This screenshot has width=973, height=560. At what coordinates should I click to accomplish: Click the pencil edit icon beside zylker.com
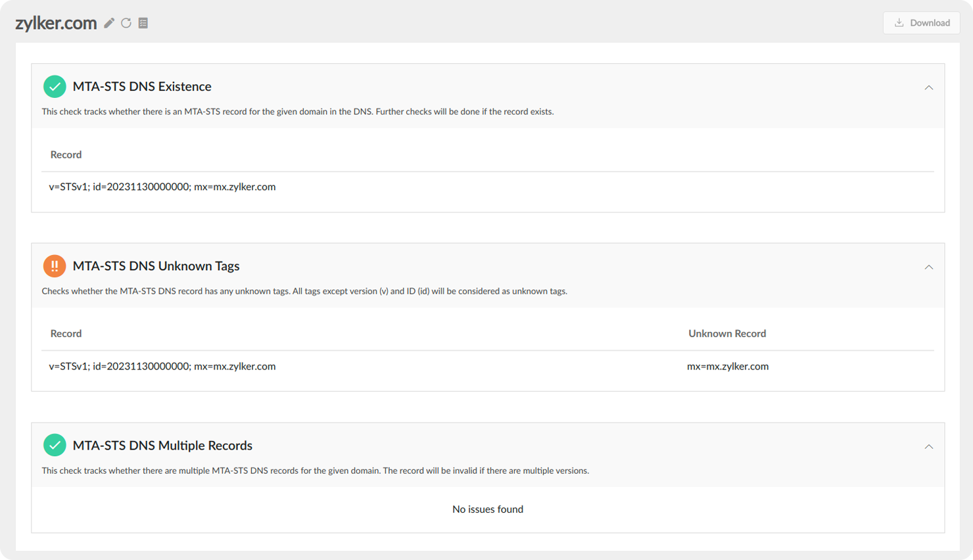click(109, 23)
